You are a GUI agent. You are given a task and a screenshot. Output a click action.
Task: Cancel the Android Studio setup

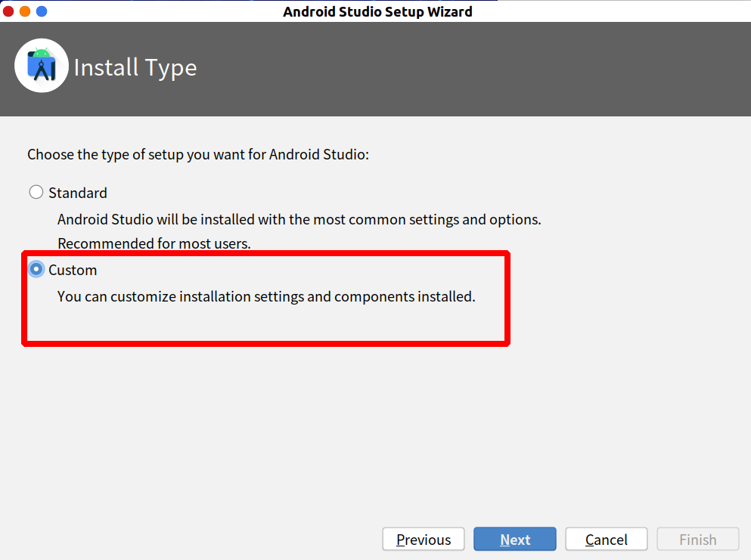click(x=607, y=540)
